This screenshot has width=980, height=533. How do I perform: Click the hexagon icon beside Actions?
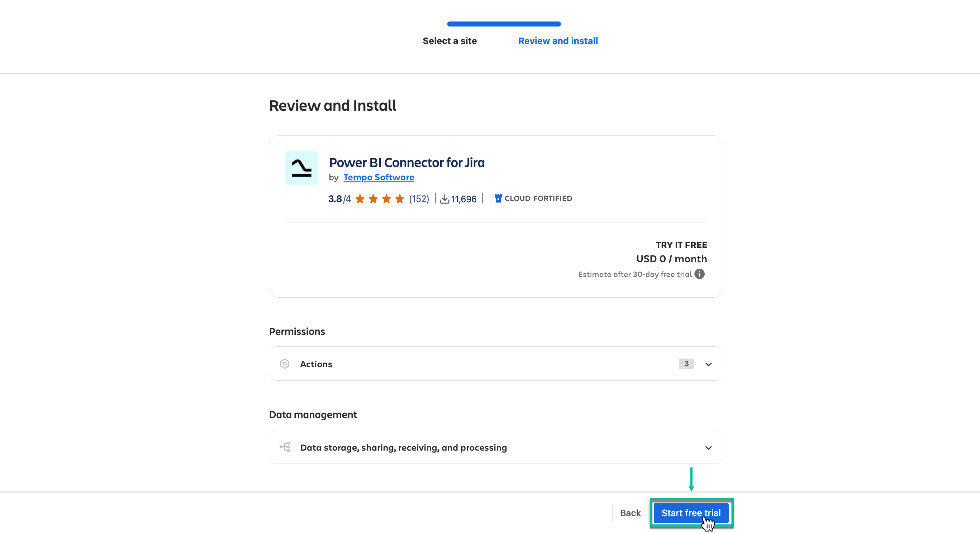pos(285,364)
